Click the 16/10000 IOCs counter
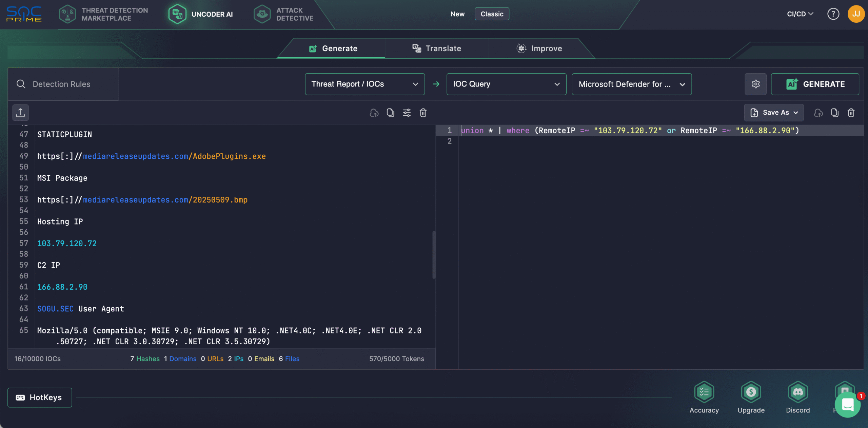868x428 pixels. tap(37, 359)
